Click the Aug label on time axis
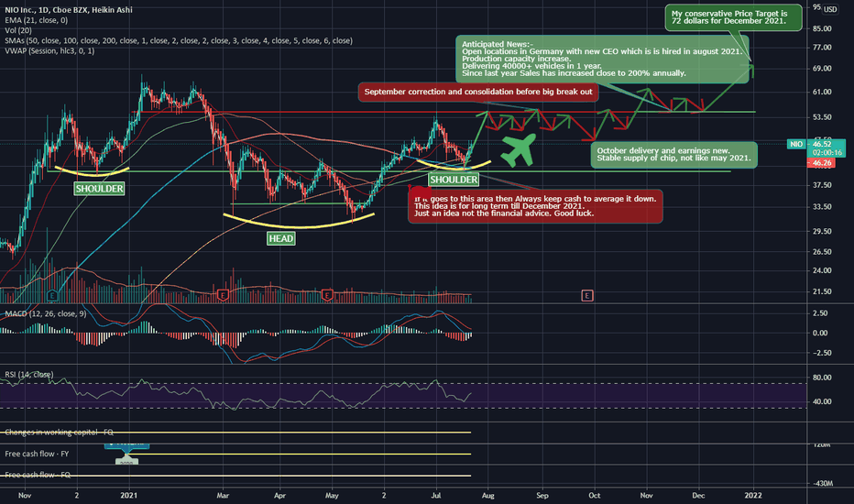854x504 pixels. click(x=488, y=495)
